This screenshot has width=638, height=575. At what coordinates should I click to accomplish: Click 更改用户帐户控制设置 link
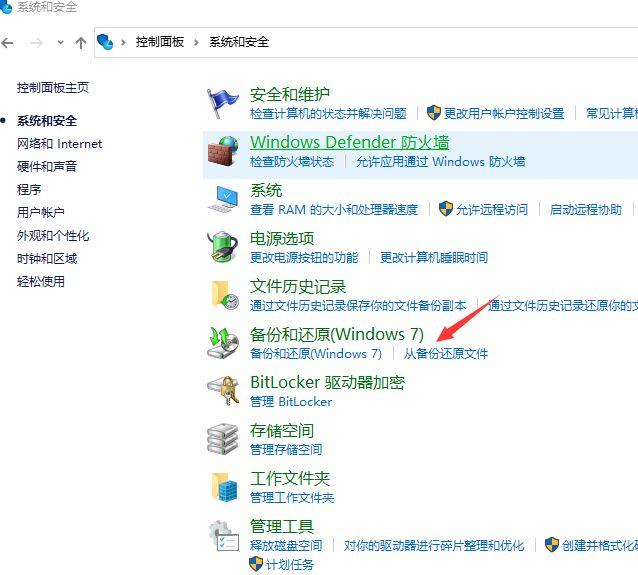504,114
